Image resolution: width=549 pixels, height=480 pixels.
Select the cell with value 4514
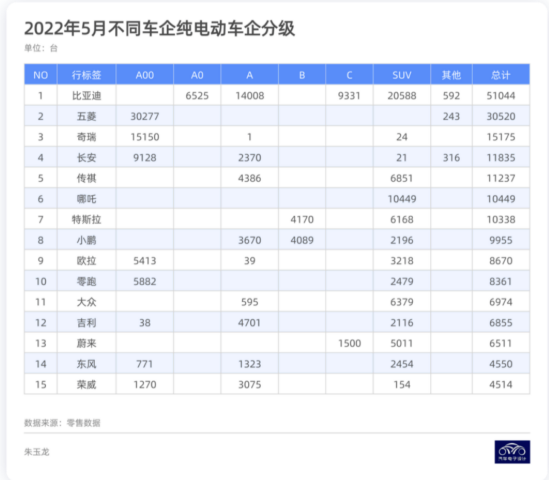[501, 385]
